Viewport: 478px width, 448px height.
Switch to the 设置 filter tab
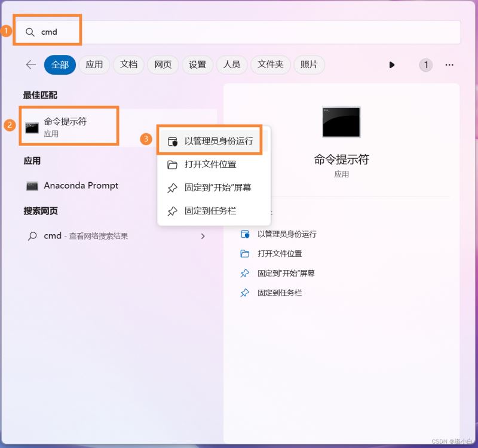coord(197,65)
